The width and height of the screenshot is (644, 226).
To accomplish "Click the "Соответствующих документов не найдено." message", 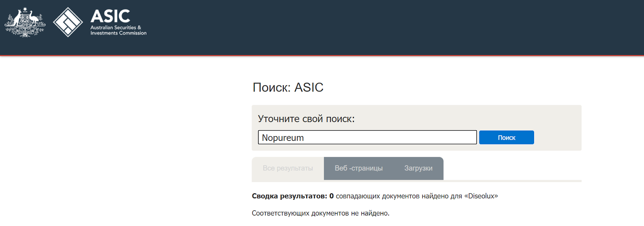I will click(x=321, y=213).
